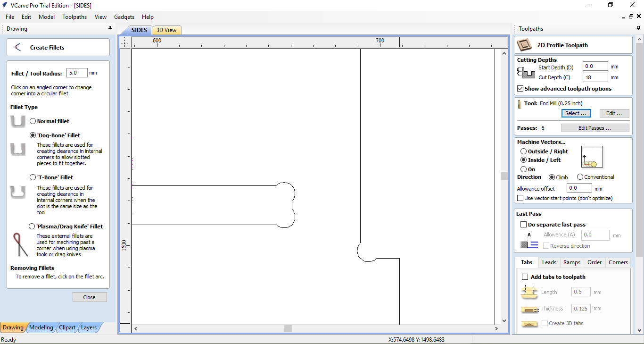
Task: Click the Plasma/Drag Knife fillet illustration icon
Action: pos(20,244)
